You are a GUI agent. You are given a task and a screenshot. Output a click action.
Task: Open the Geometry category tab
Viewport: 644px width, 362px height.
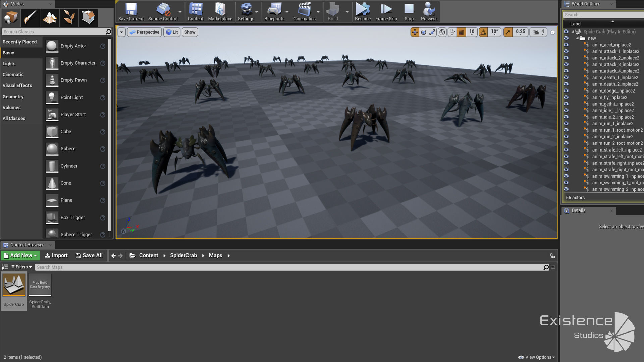tap(13, 97)
